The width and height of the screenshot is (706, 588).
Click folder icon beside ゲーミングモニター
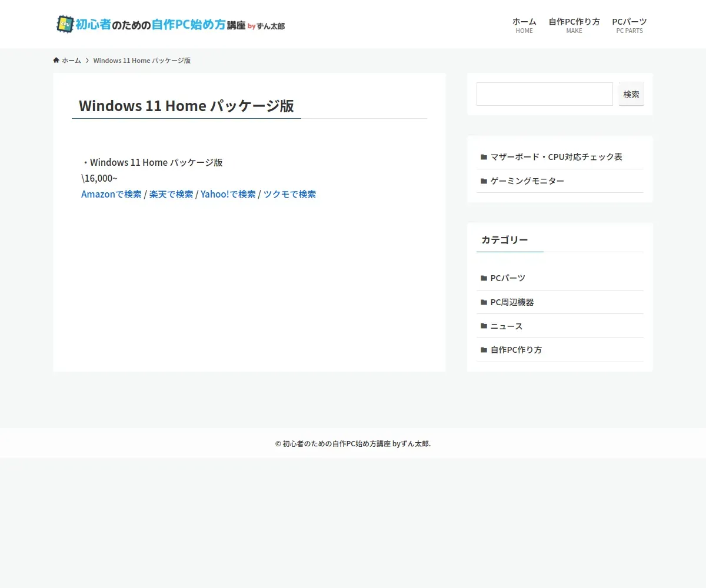point(484,181)
